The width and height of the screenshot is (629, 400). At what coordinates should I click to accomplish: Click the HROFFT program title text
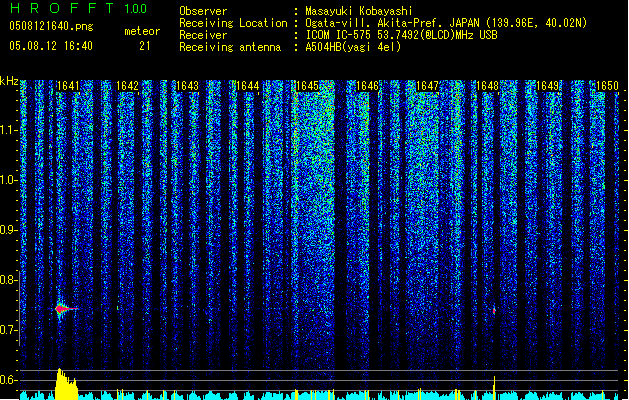pyautogui.click(x=62, y=8)
